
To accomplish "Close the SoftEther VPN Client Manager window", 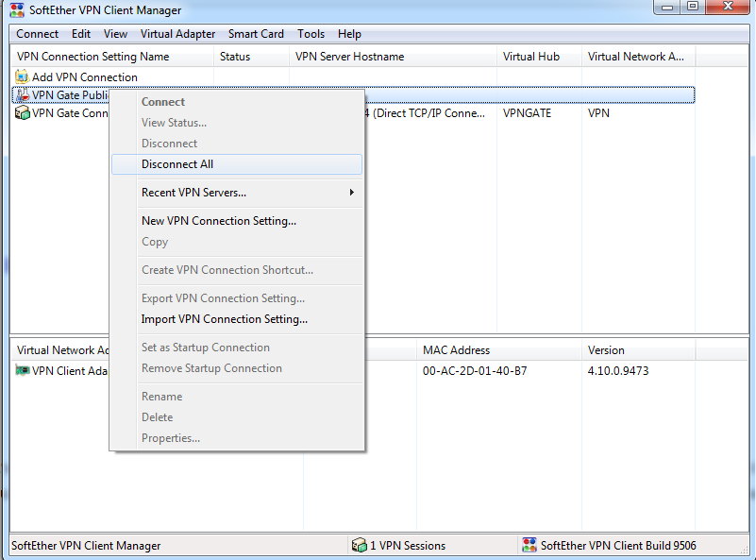I will point(728,7).
